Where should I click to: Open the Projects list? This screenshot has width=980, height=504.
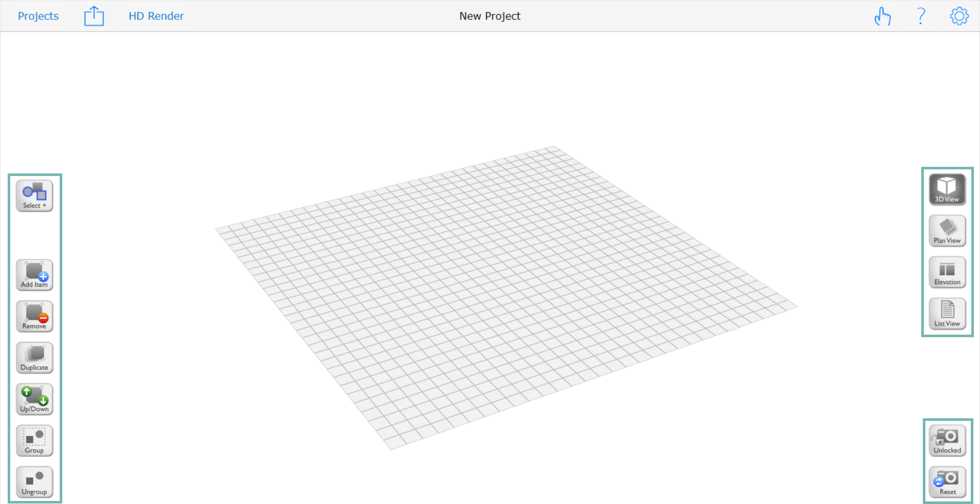(x=38, y=16)
